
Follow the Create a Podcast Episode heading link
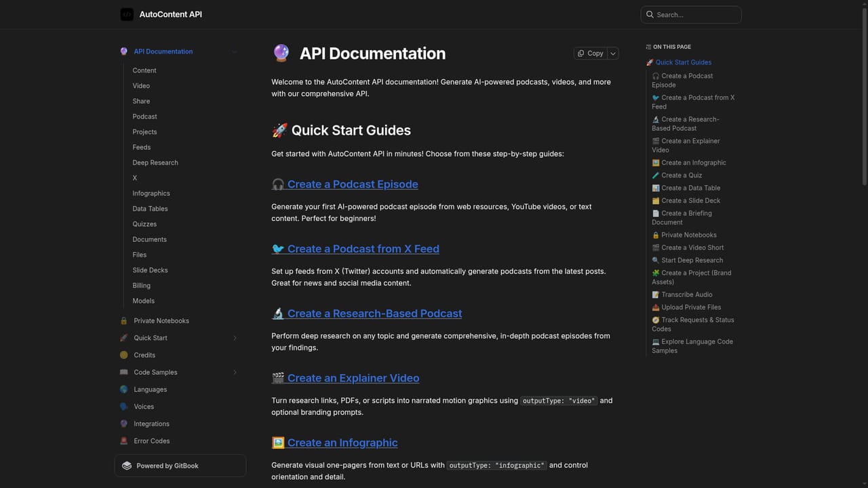[x=344, y=184]
